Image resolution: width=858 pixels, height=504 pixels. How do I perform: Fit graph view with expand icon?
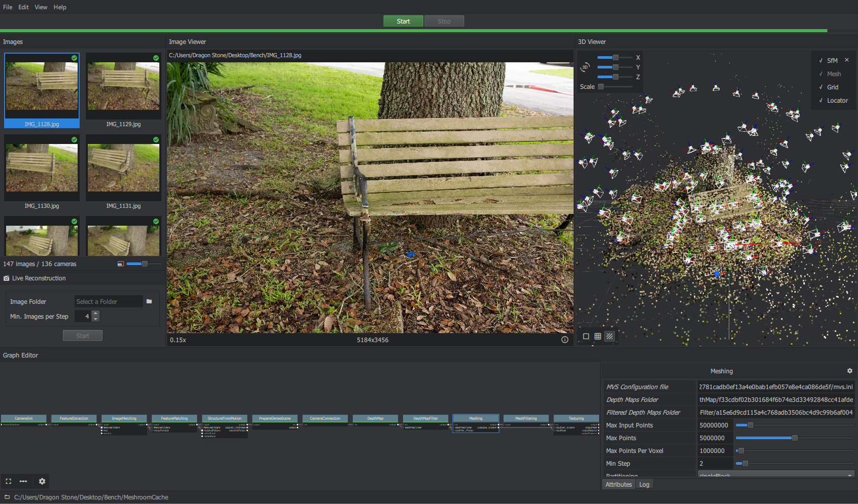pyautogui.click(x=8, y=481)
